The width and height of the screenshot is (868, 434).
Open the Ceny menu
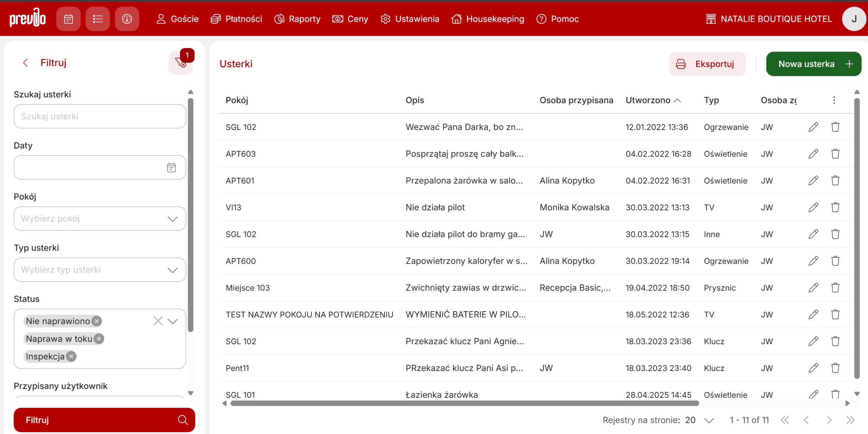click(350, 19)
